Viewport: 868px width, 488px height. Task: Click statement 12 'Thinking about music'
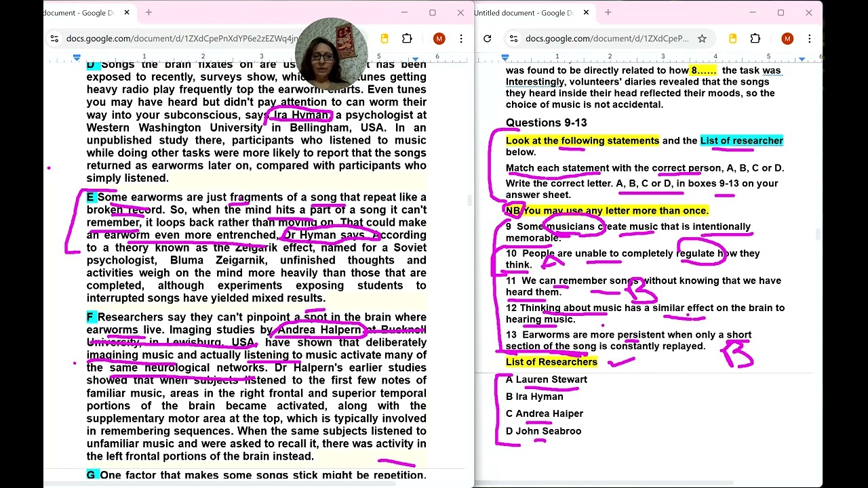[645, 313]
